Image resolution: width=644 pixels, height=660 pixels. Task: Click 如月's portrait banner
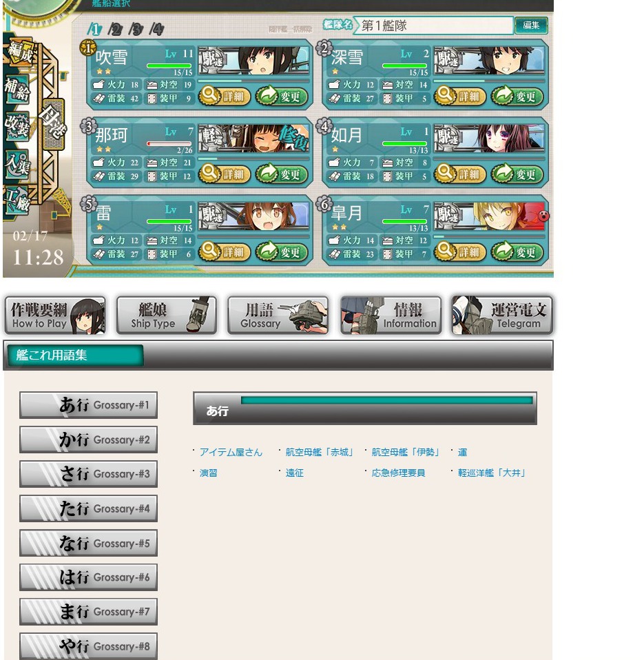pyautogui.click(x=489, y=138)
